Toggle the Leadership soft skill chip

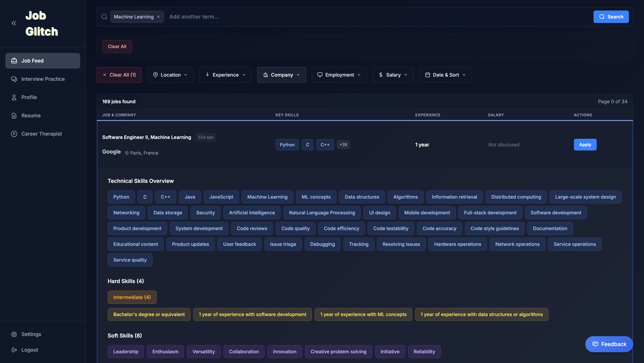coord(126,351)
